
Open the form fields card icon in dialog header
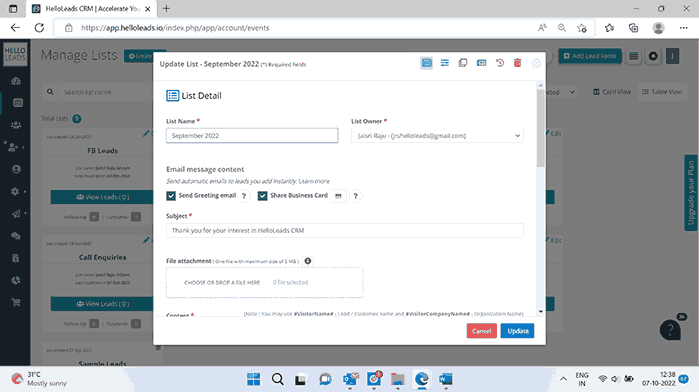tap(481, 63)
